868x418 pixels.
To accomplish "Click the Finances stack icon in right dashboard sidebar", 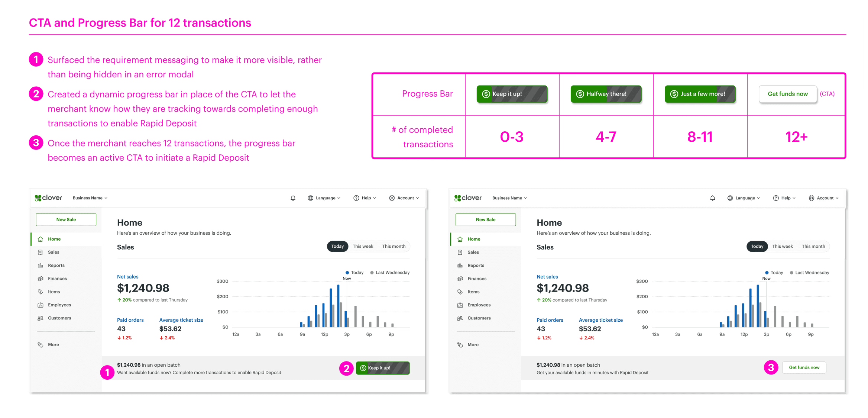I will pos(460,279).
